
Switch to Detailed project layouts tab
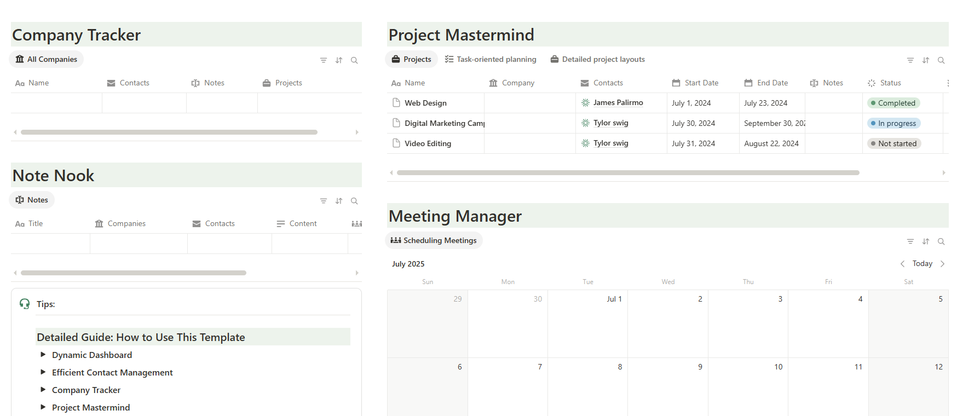(x=598, y=59)
